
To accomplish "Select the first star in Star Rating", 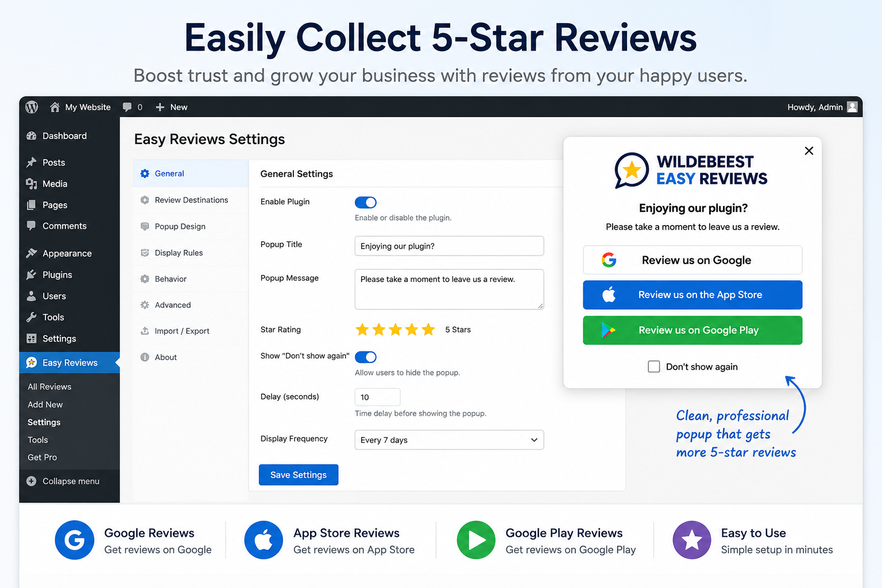I will (362, 330).
